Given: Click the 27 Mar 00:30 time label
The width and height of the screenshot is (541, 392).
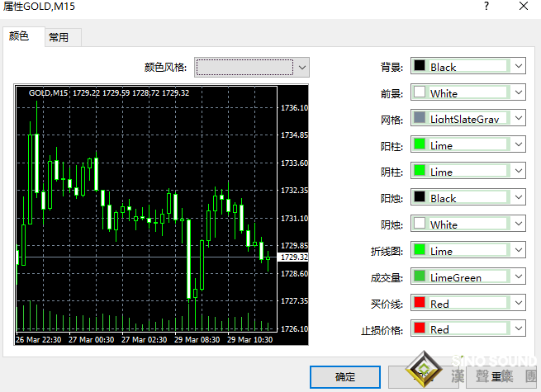Looking at the screenshot, I should click(x=91, y=340).
